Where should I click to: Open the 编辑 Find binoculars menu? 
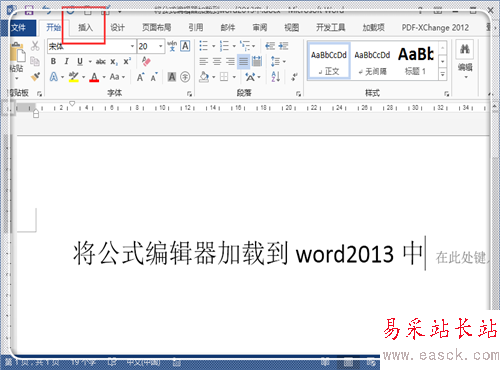click(x=465, y=60)
